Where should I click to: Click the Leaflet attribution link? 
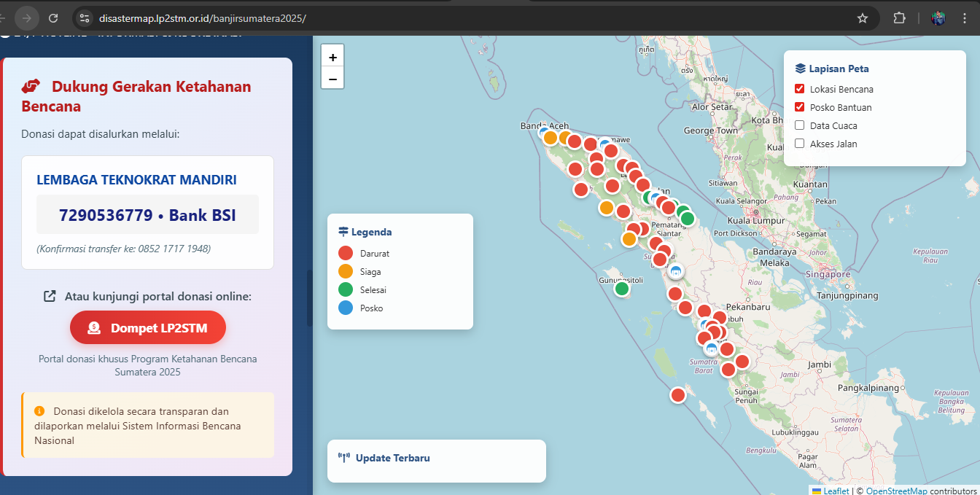pos(836,491)
